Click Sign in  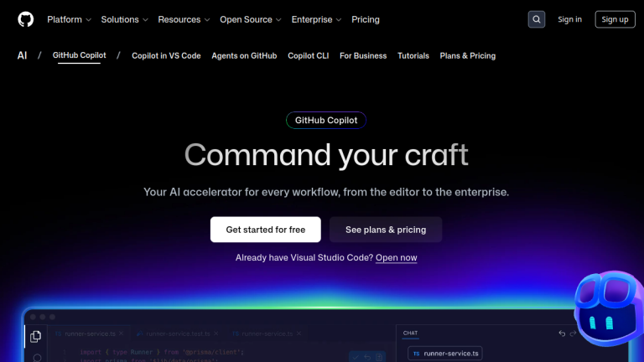tap(569, 19)
